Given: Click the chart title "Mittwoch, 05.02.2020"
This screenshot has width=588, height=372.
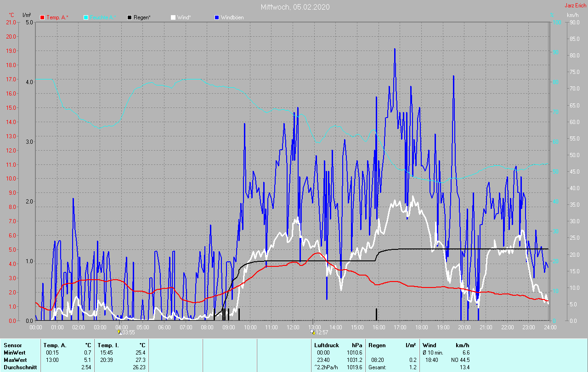Looking at the screenshot, I should coord(295,7).
